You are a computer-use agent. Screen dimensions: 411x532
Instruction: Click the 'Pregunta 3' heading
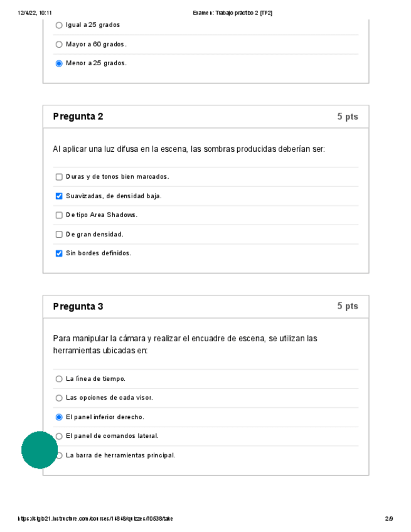pyautogui.click(x=78, y=307)
